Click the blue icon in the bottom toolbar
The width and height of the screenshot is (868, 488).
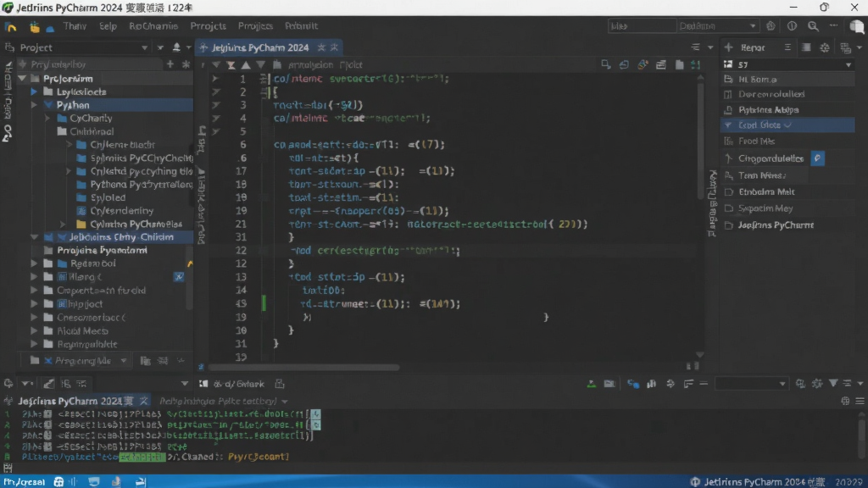(x=632, y=384)
